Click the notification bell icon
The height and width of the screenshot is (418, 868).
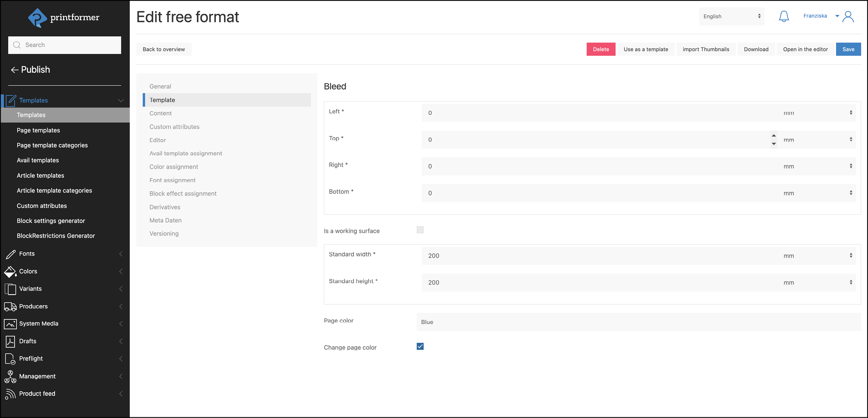784,16
